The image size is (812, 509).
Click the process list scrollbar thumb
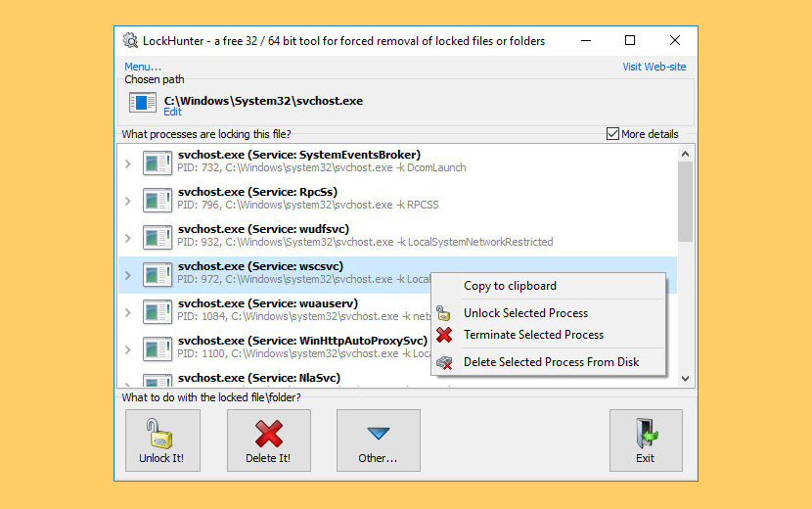coord(685,202)
